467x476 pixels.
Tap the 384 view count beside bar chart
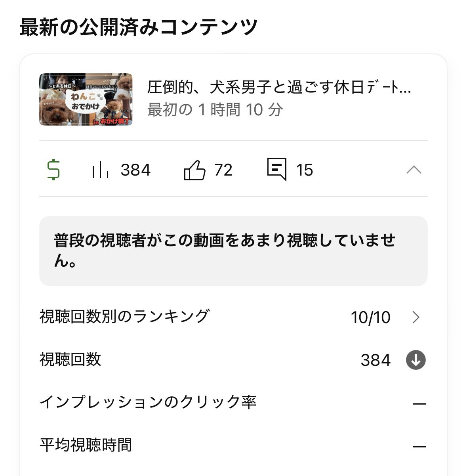tap(135, 170)
